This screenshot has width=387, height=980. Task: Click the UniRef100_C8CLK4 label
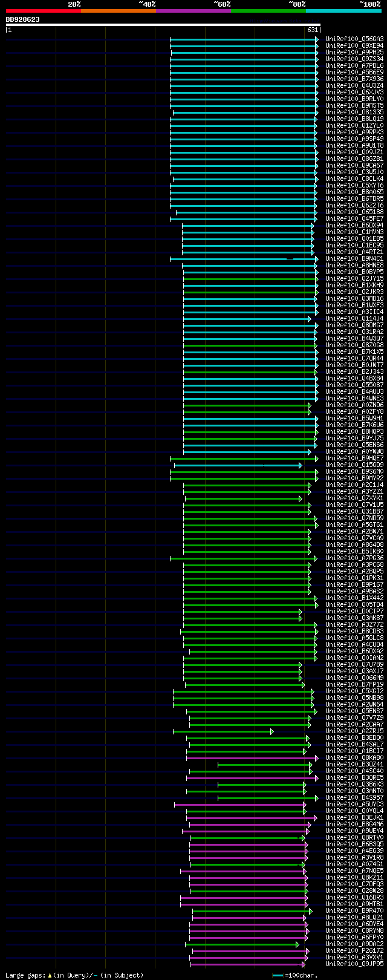[354, 178]
